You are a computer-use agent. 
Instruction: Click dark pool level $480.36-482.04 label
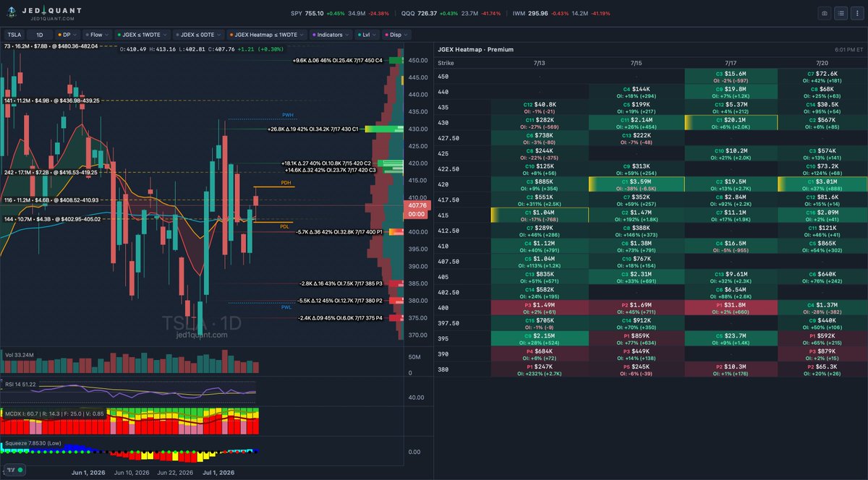coord(51,46)
